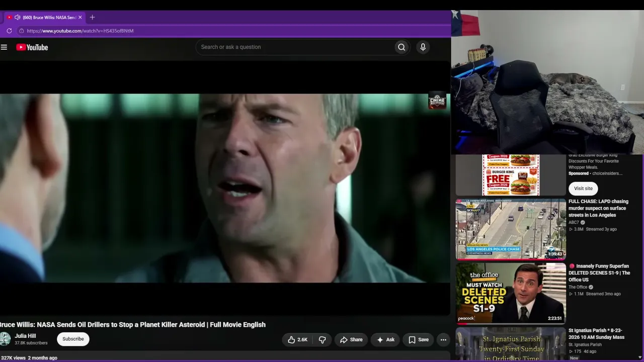Viewport: 644px width, 362px height.
Task: Reload the page with refresh icon
Action: point(9,31)
